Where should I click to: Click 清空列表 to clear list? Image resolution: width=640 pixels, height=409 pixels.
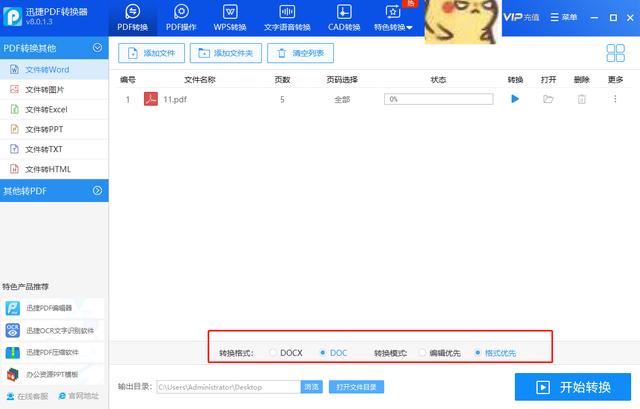[300, 53]
